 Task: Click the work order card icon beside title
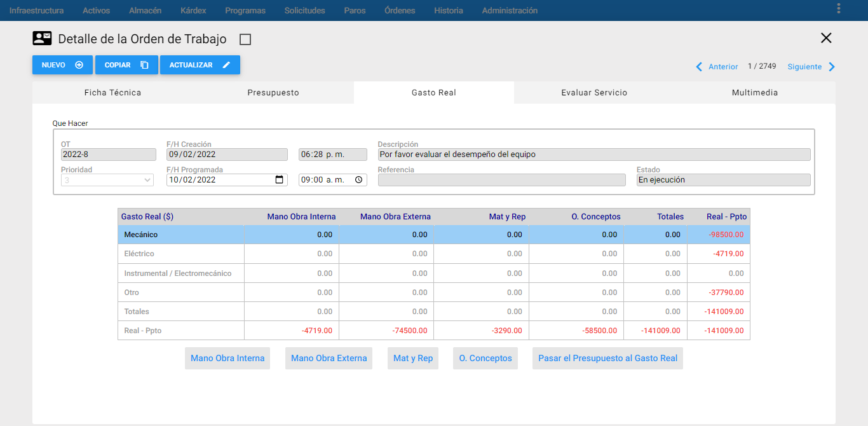(x=42, y=38)
